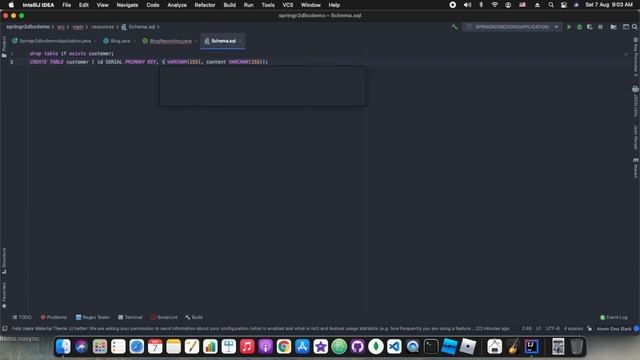Expand the Favorites tool window sidebar
Screen dimensions: 640x360
(x=4, y=295)
